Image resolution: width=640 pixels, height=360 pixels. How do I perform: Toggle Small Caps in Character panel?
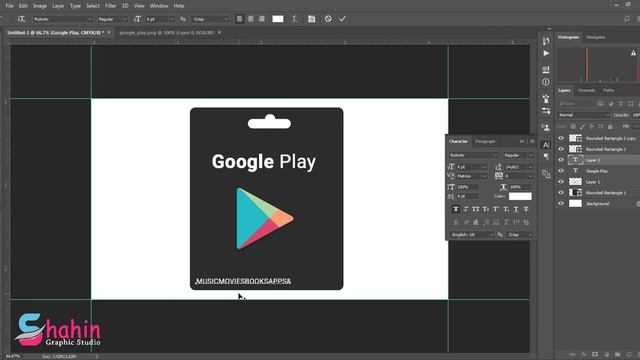point(486,209)
